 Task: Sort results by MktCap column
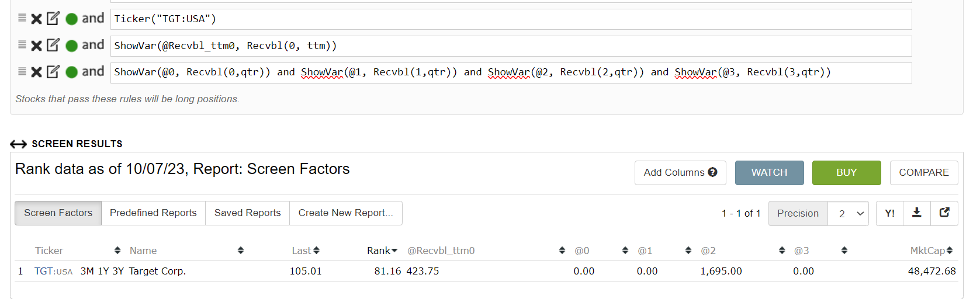[x=931, y=251]
